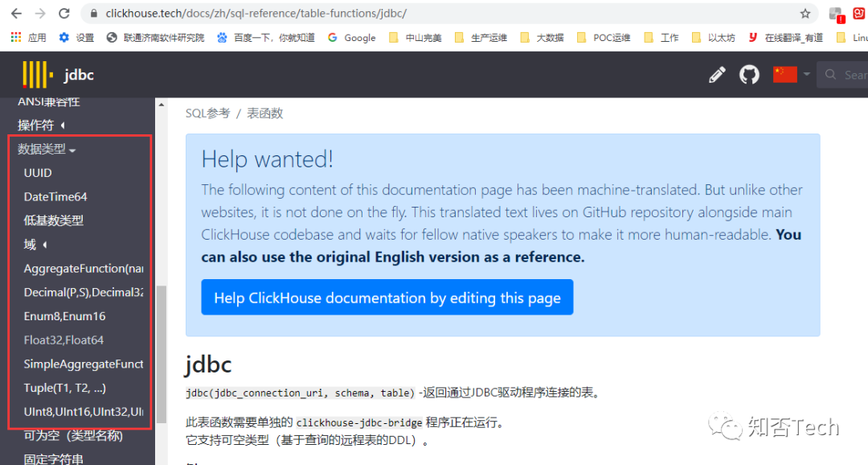Open the 生产运维 bookmark folder
Viewport: 868px width, 465px height.
coord(481,37)
